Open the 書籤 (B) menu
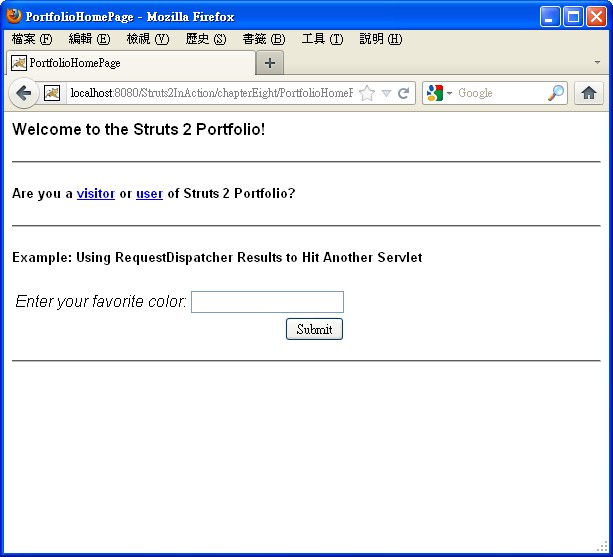613x557 pixels. tap(264, 39)
